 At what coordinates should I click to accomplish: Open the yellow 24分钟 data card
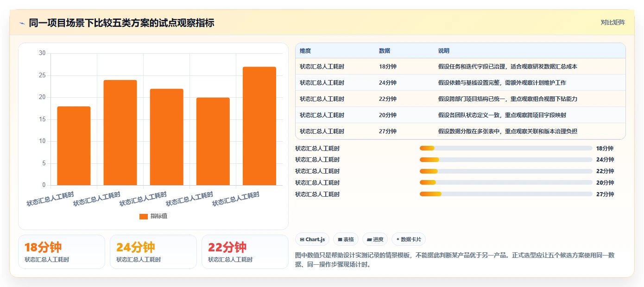pos(153,252)
